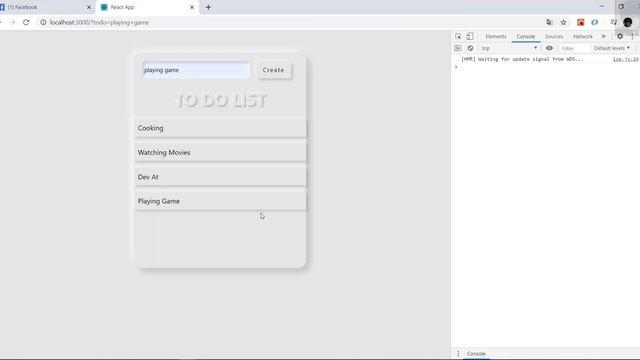Image resolution: width=640 pixels, height=360 pixels.
Task: Open the Default levels dropdown
Action: (611, 48)
